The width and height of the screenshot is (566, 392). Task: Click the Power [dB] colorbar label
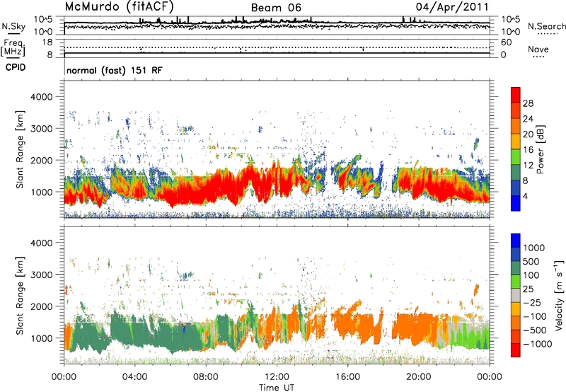coord(540,149)
